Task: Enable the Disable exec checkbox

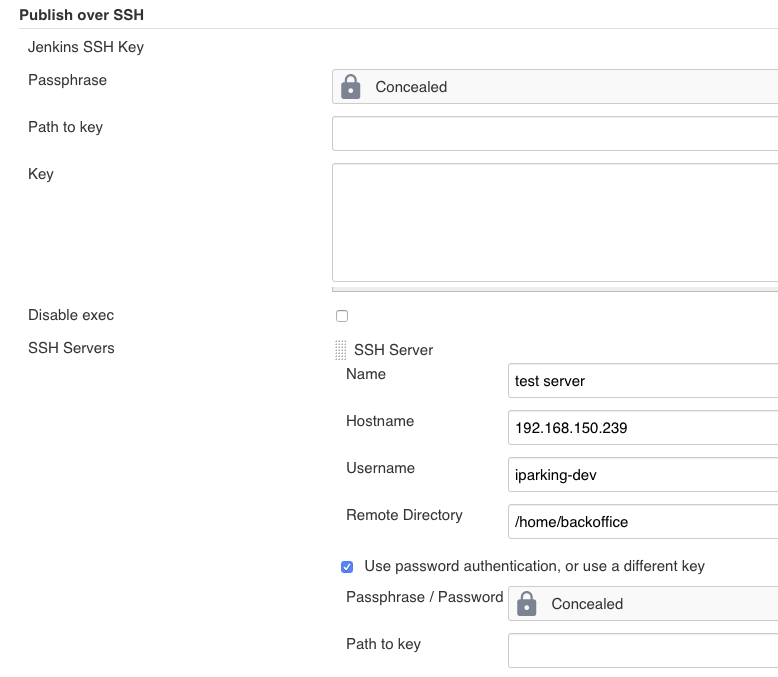Action: click(x=342, y=316)
